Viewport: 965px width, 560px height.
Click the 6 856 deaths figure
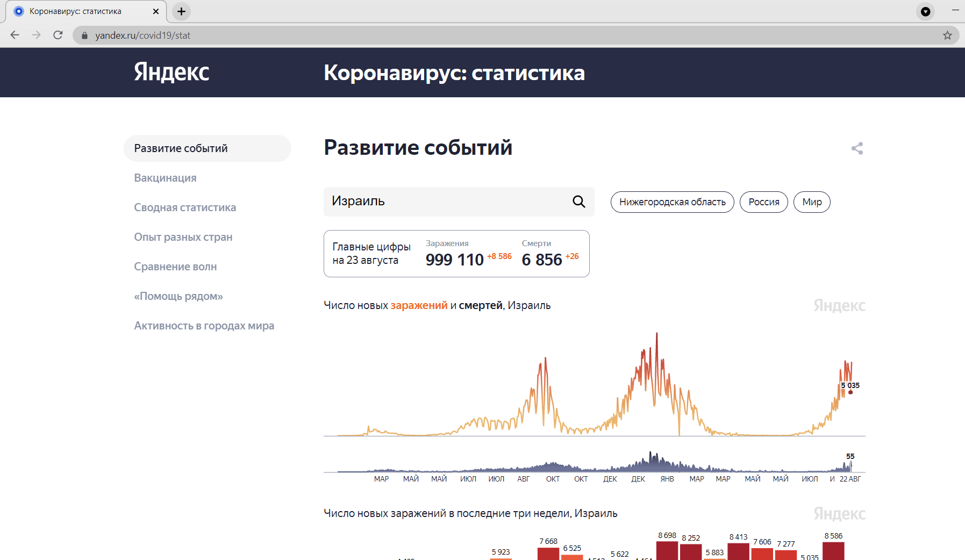pos(541,260)
